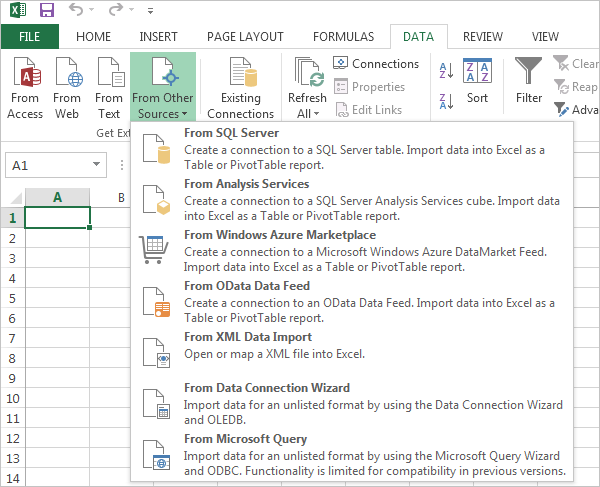Select column A header
This screenshot has height=487, width=600.
(x=57, y=197)
